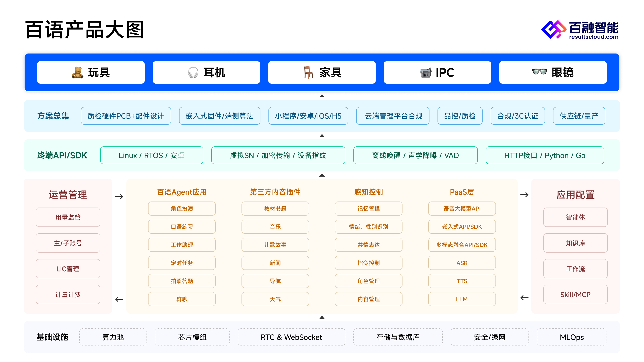The image size is (644, 362).
Task: Click Skill/MCP box
Action: pyautogui.click(x=576, y=295)
